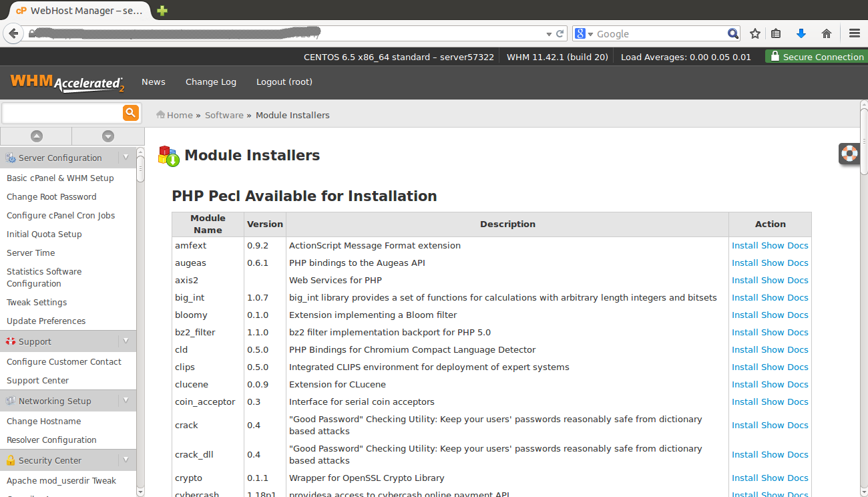This screenshot has width=868, height=497.
Task: Click the Home breadcrumb house icon
Action: (160, 115)
